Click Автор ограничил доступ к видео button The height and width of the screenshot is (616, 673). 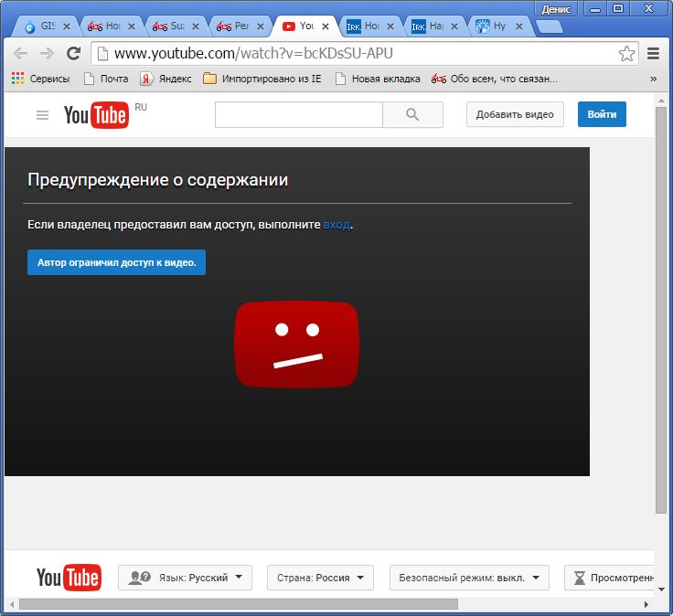[116, 262]
